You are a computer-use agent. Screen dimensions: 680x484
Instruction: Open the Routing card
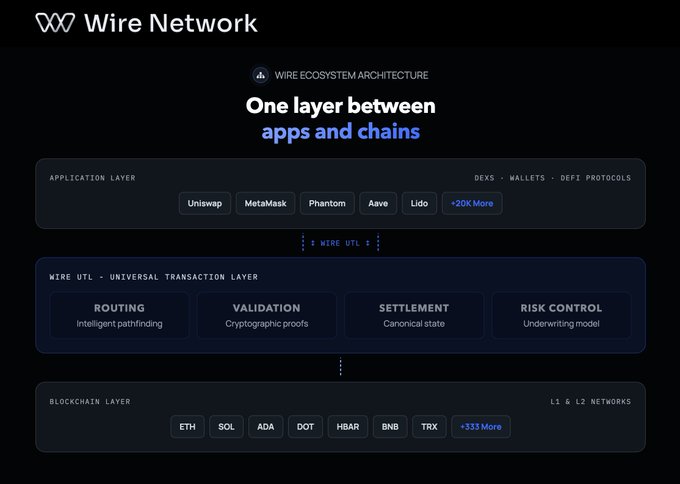pos(119,315)
